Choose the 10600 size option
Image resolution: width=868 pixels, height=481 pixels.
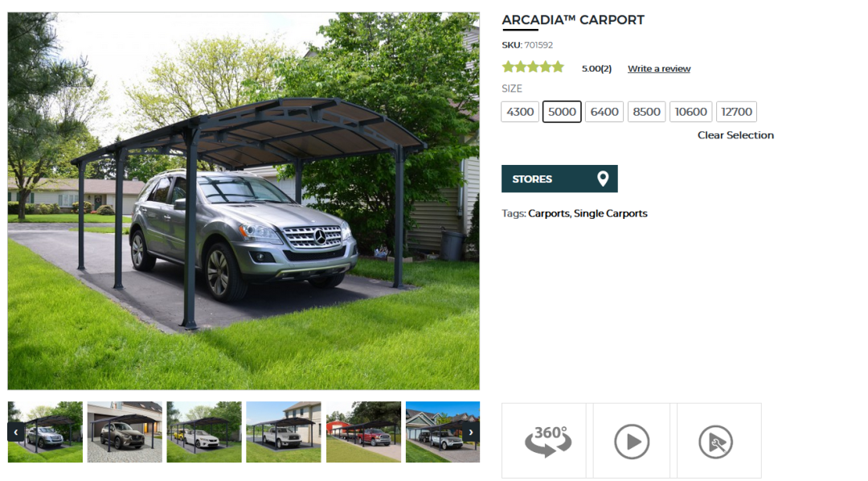[x=691, y=111]
